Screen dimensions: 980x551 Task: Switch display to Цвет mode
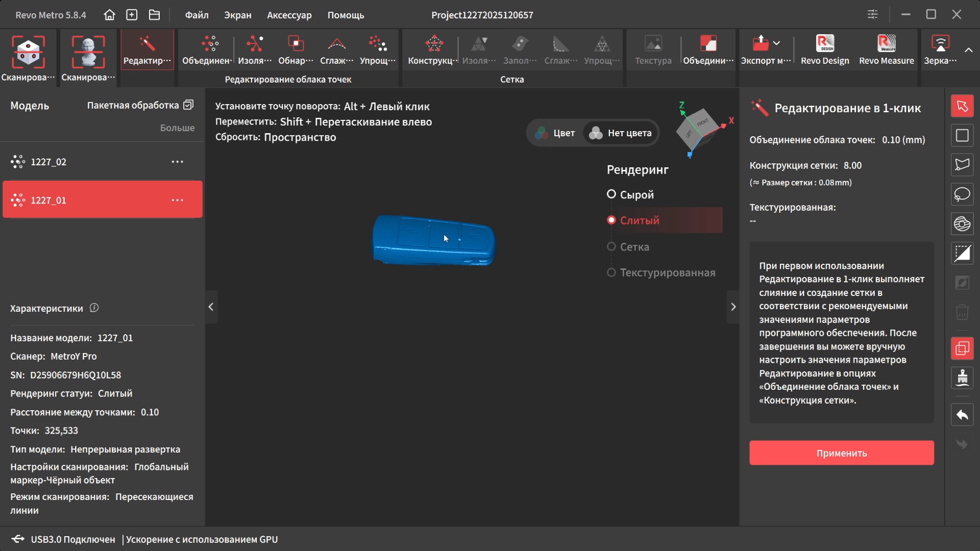[x=555, y=133]
